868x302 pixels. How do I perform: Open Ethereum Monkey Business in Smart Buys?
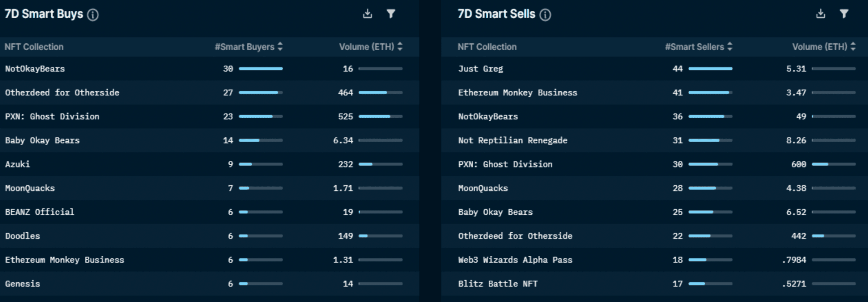pyautogui.click(x=64, y=260)
